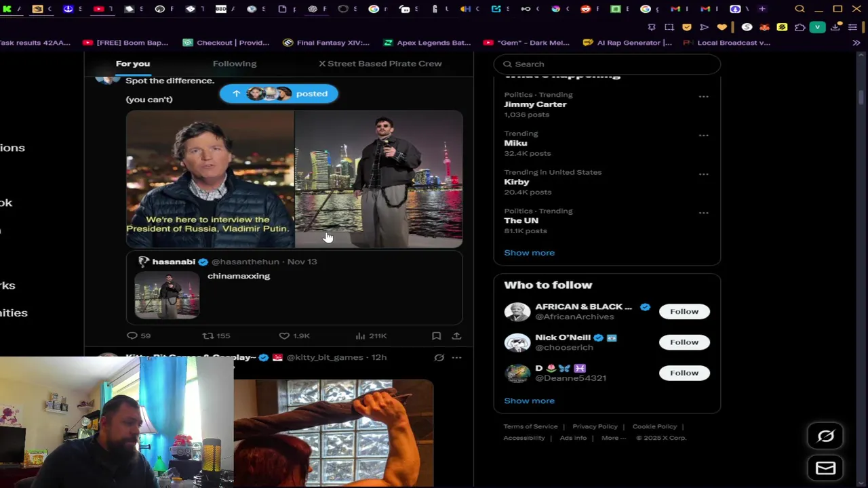Select the For you tab
Screen dimensions: 868x488
pos(133,64)
